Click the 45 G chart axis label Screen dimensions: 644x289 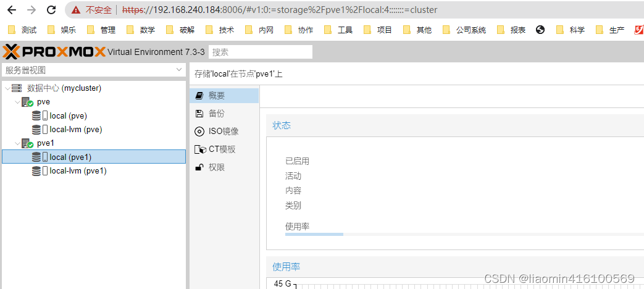click(x=283, y=283)
